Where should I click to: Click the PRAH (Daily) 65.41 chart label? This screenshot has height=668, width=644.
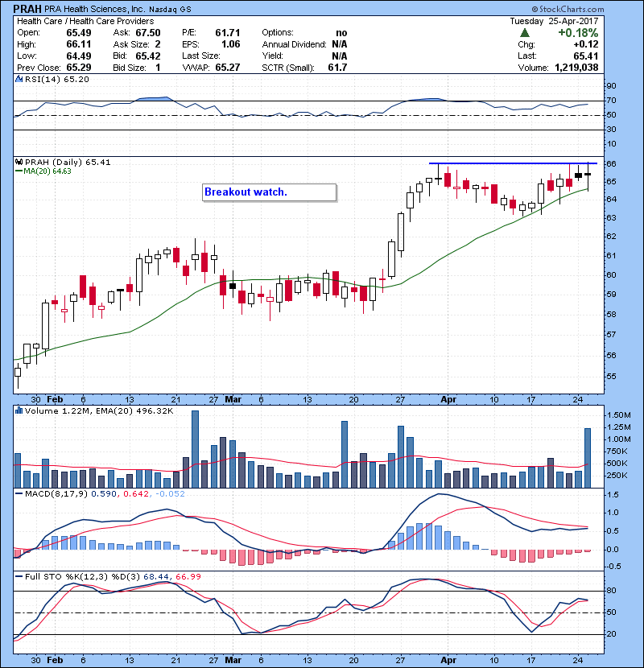(x=68, y=163)
